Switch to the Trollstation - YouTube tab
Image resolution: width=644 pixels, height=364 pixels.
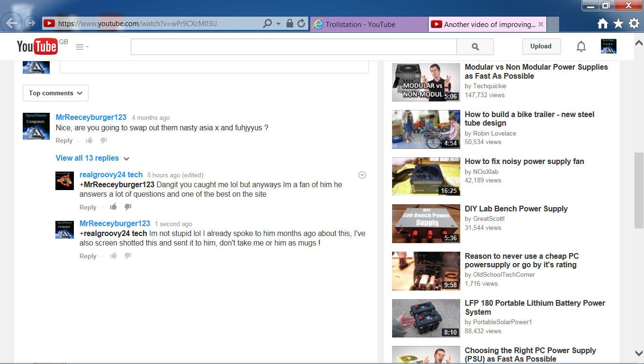tap(369, 24)
